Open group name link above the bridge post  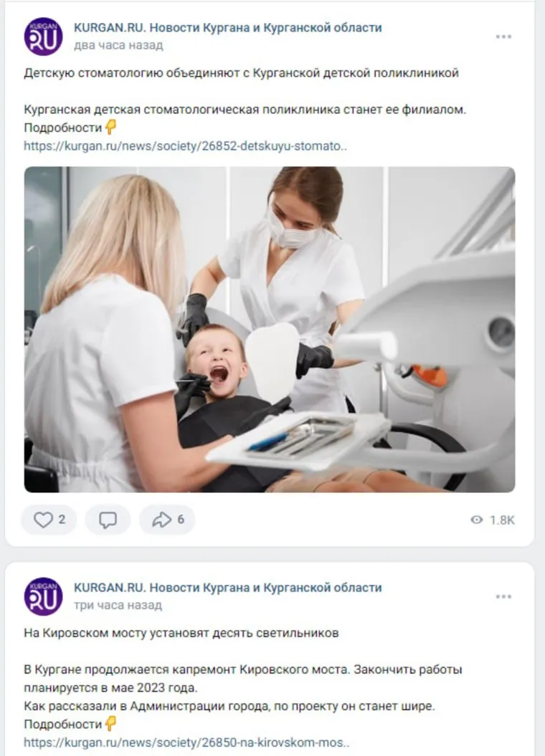[227, 588]
